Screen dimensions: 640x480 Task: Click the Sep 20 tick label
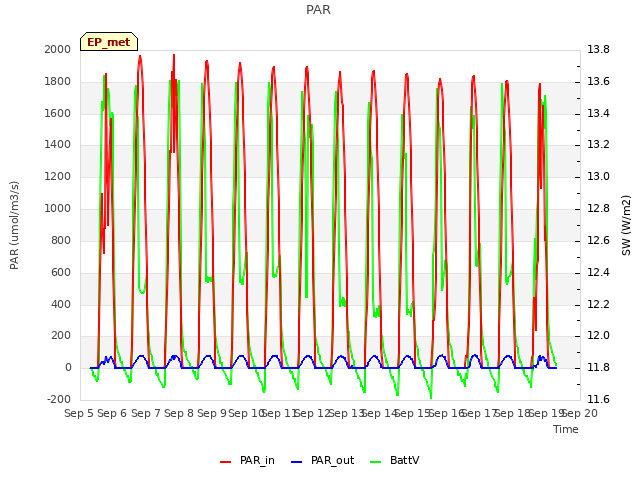580,413
